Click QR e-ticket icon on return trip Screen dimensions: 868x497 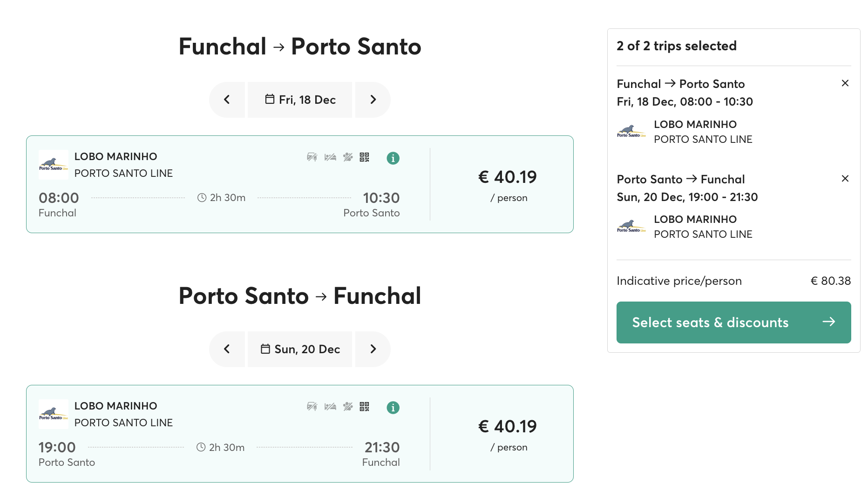tap(364, 407)
